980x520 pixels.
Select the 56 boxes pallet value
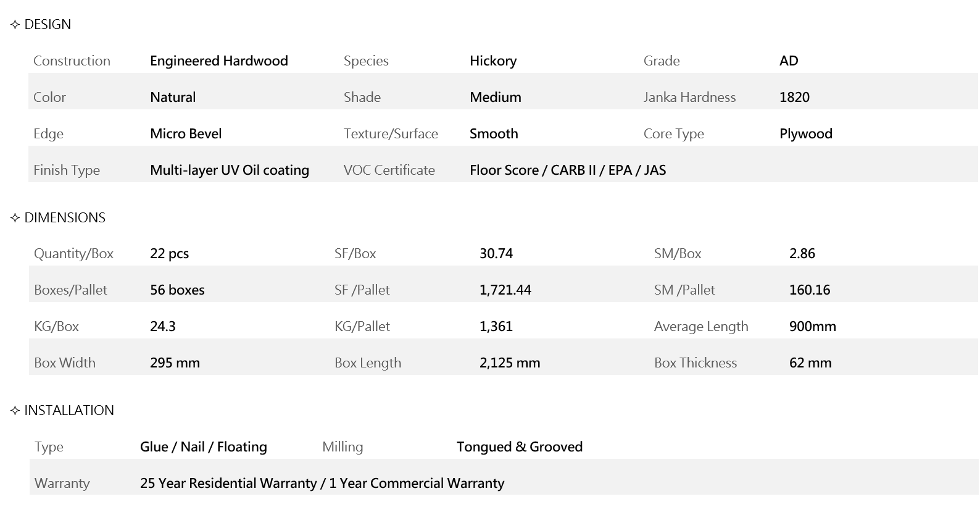(177, 290)
